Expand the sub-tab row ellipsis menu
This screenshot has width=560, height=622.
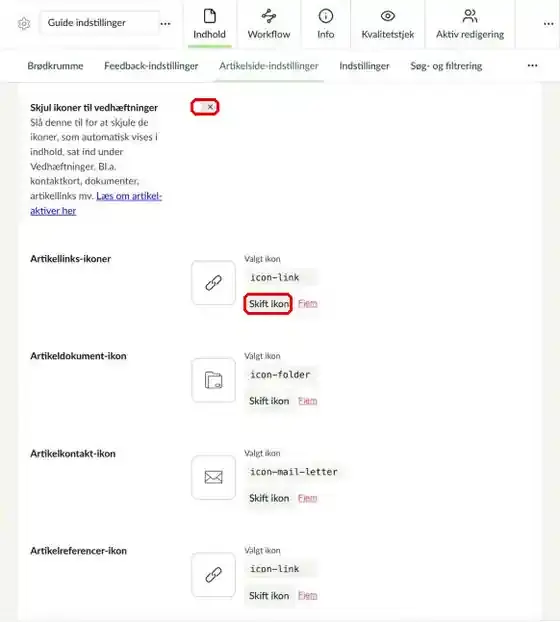(532, 65)
